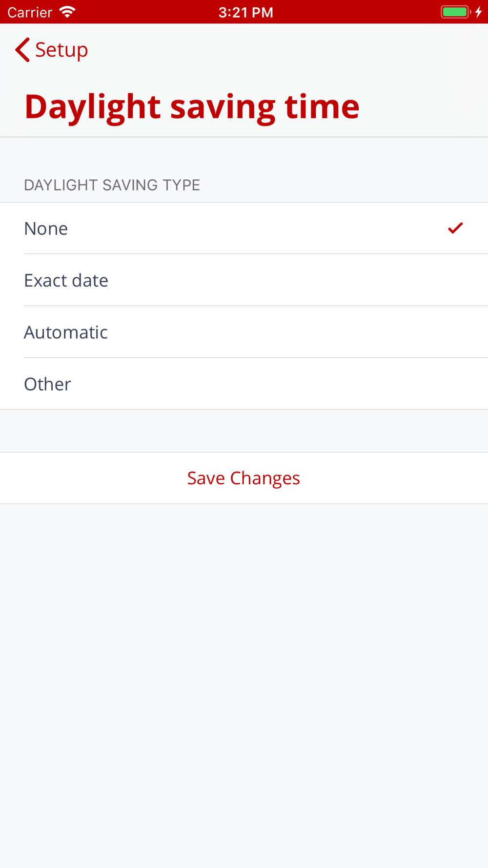The image size is (488, 868).
Task: Click navigation bar area right of Setup
Action: tap(293, 50)
